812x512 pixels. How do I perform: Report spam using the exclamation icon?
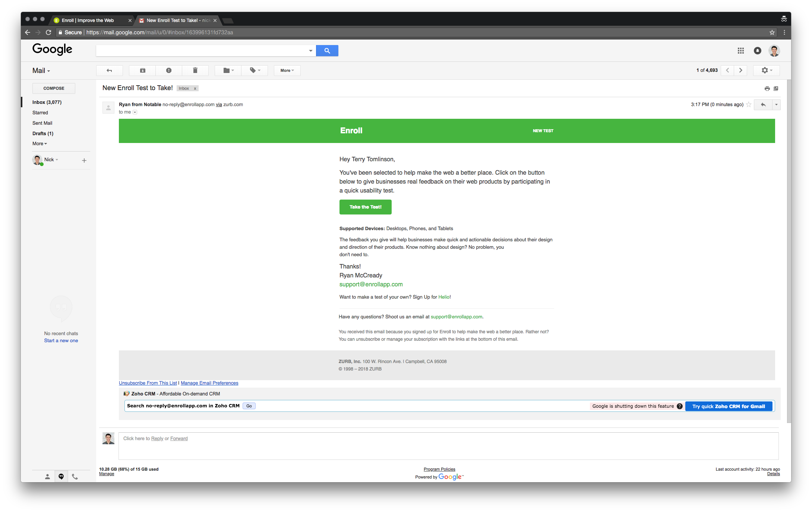(169, 70)
